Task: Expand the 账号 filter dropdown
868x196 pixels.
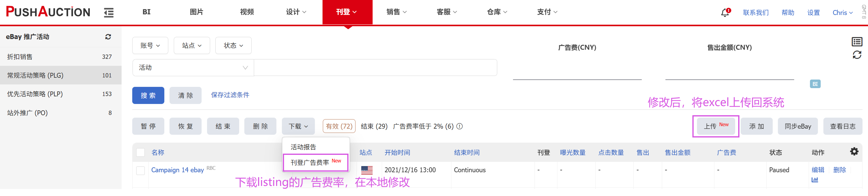Action: [150, 45]
